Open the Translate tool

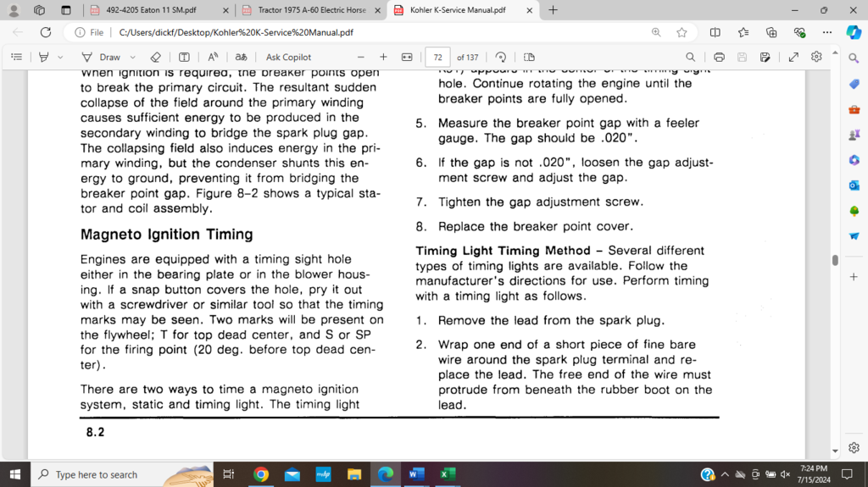[241, 57]
